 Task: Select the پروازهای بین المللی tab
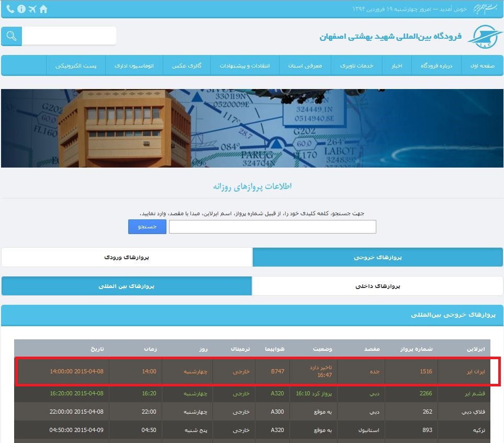126,285
